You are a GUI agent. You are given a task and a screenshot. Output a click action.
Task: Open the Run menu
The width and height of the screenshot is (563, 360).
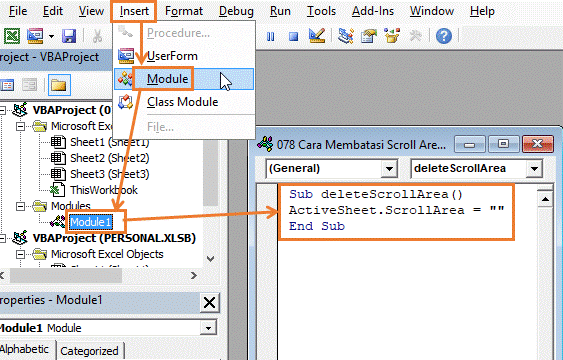(x=280, y=11)
